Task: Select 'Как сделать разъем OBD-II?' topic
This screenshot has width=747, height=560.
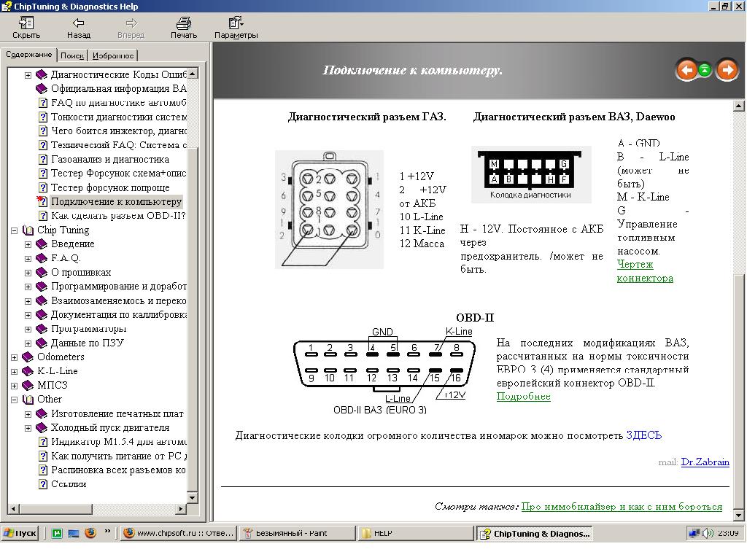Action: click(118, 216)
